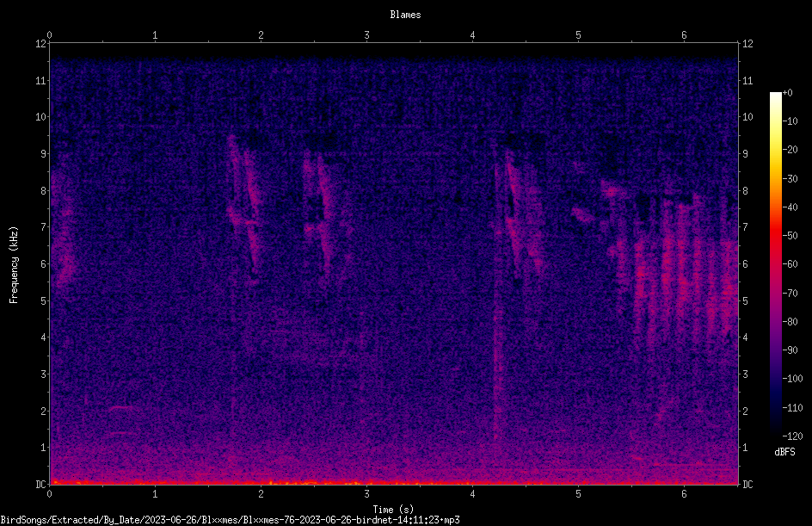
Task: Click "11" on the left frequency axis
Action: coord(41,81)
